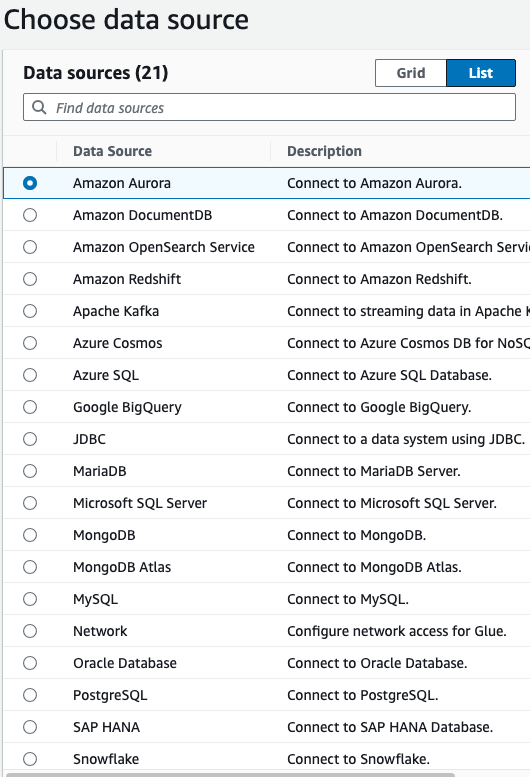Click description 'Connect to Amazon Redshift.'
This screenshot has height=777, width=530.
379,279
